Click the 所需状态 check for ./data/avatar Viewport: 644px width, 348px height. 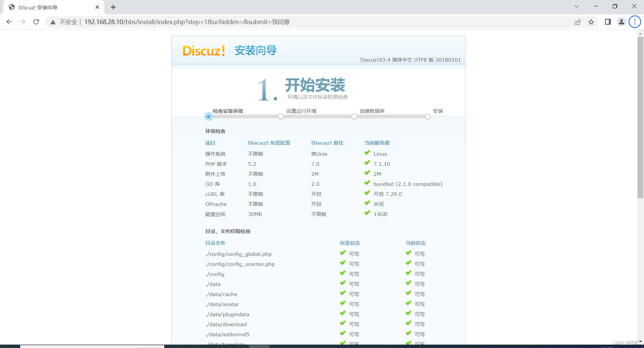[x=342, y=303]
